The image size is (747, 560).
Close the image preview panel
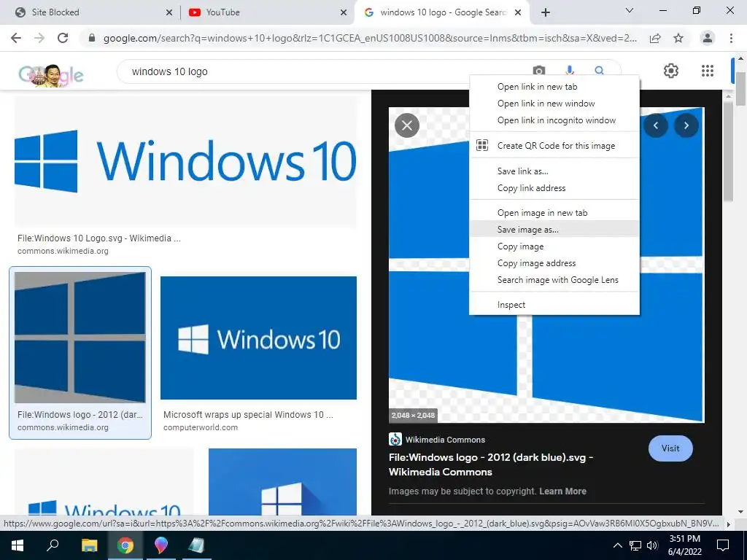click(407, 125)
